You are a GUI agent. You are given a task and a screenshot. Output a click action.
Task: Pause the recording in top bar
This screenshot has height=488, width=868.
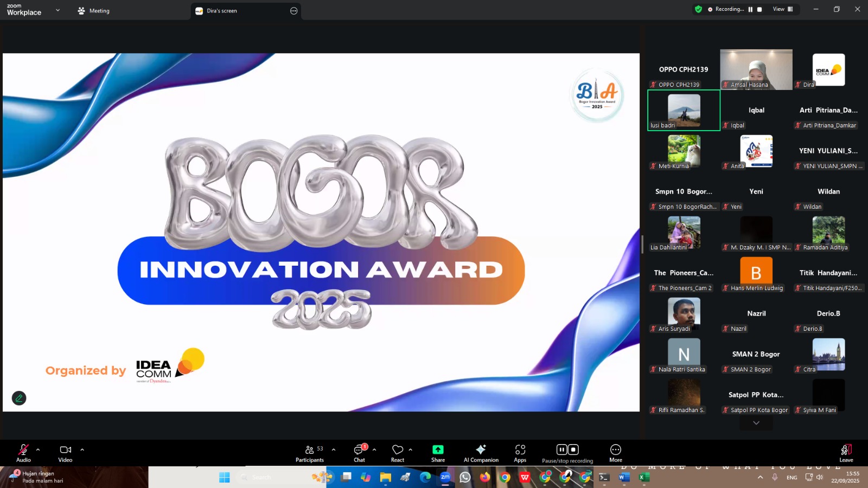coord(750,9)
